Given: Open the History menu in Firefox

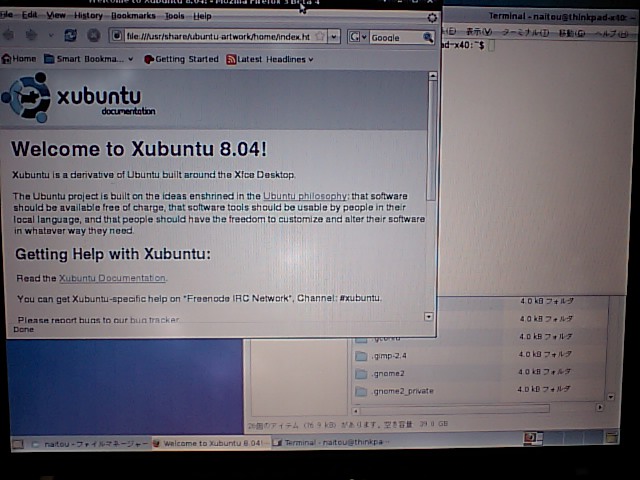Looking at the screenshot, I should click(x=88, y=16).
